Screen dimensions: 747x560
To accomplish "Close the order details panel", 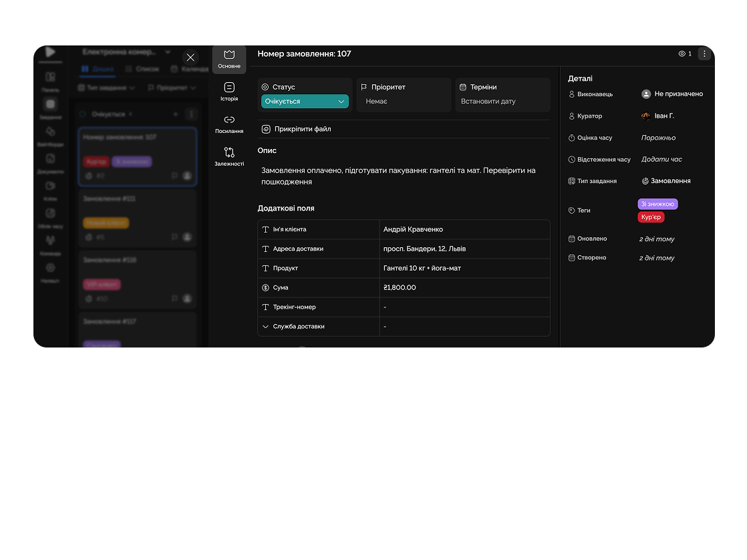I will point(190,57).
